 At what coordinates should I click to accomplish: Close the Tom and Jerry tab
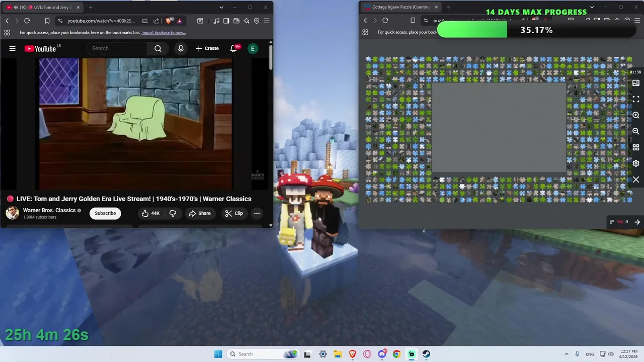pyautogui.click(x=77, y=7)
